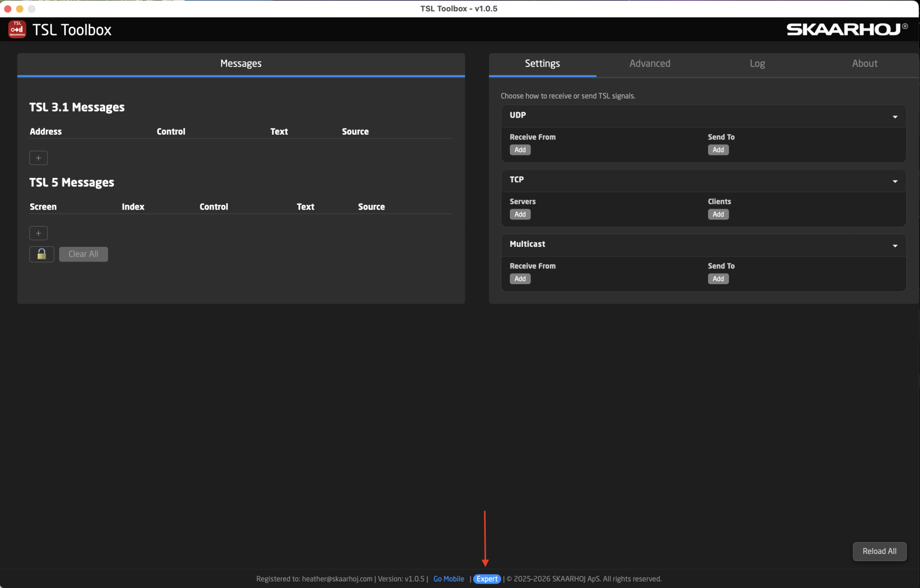
Task: Click the registered email text in footer
Action: pos(337,579)
